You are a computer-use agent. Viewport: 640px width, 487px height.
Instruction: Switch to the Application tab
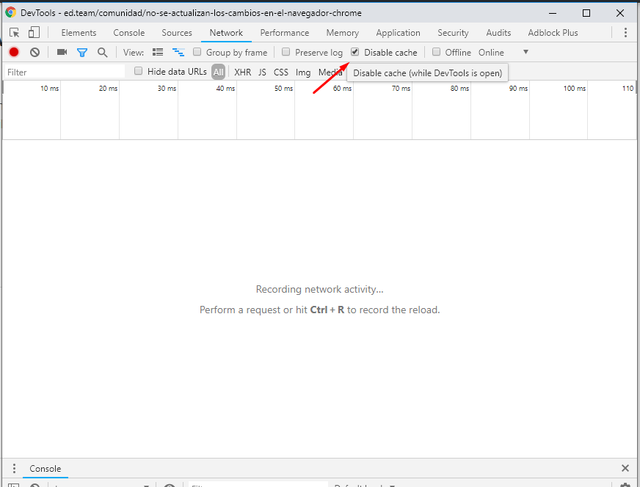398,33
